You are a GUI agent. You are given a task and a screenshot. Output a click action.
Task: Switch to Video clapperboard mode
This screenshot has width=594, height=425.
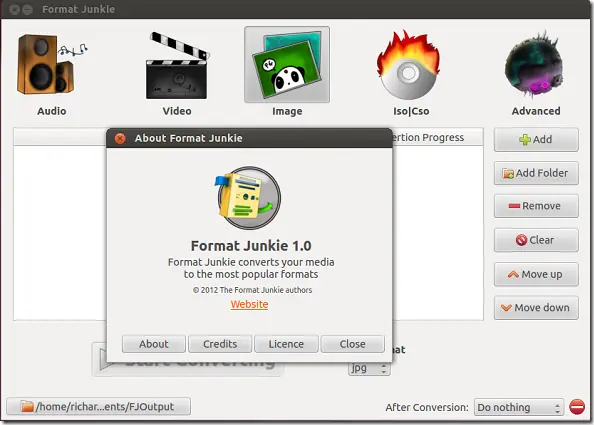177,65
